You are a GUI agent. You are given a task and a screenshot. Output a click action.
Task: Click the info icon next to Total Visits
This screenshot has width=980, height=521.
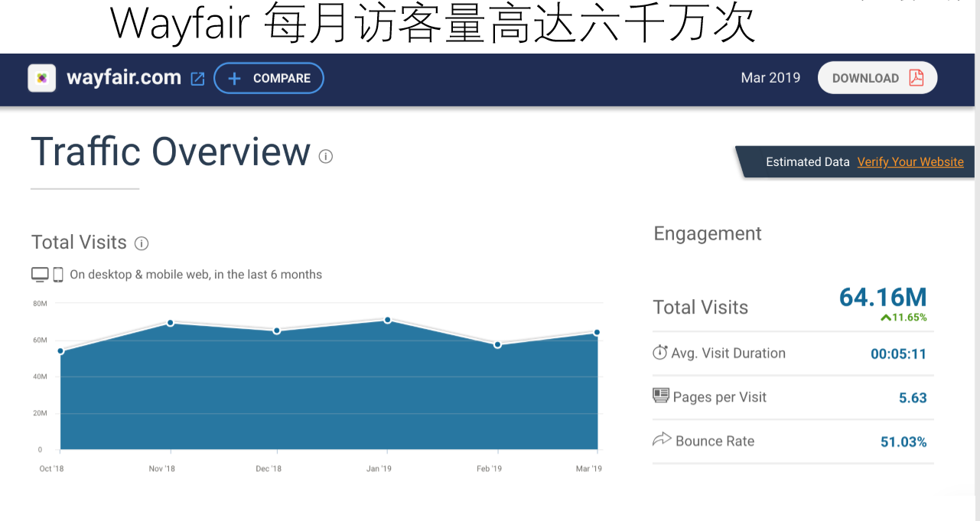[142, 243]
